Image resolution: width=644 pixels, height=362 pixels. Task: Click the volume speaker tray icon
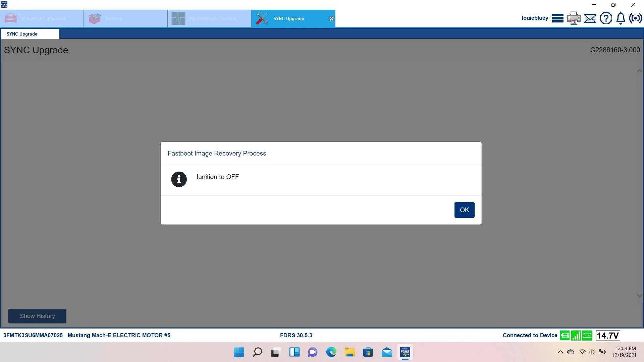(592, 352)
